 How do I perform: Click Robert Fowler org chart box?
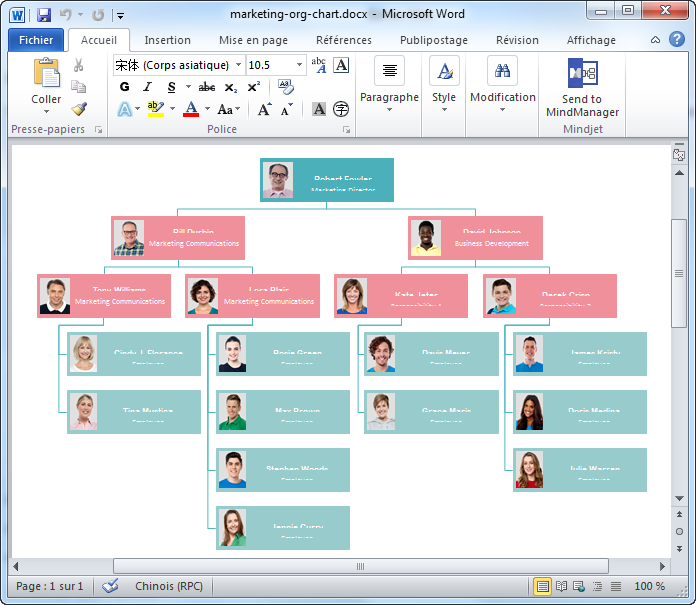coord(327,180)
